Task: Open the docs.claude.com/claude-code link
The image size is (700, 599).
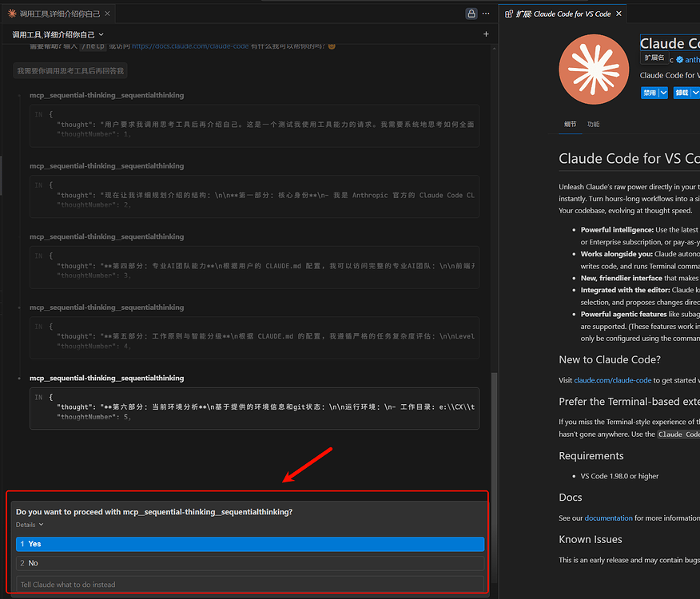Action: point(190,46)
